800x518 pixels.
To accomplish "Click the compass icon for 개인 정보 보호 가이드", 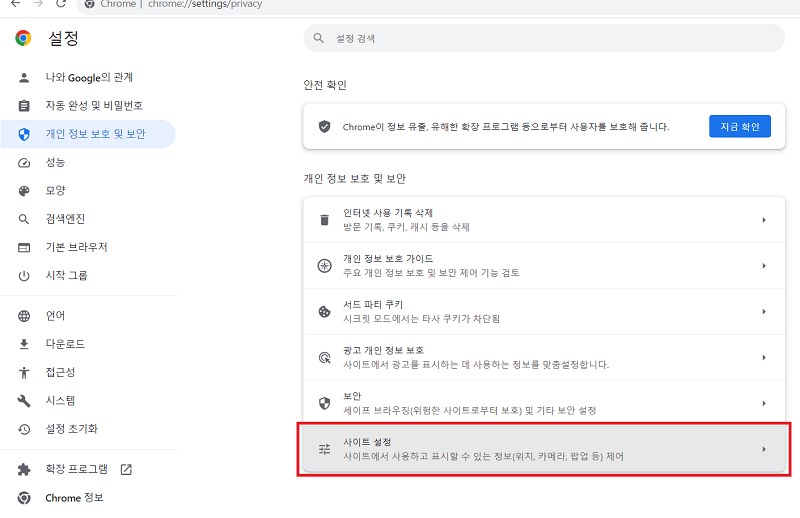I will (324, 266).
